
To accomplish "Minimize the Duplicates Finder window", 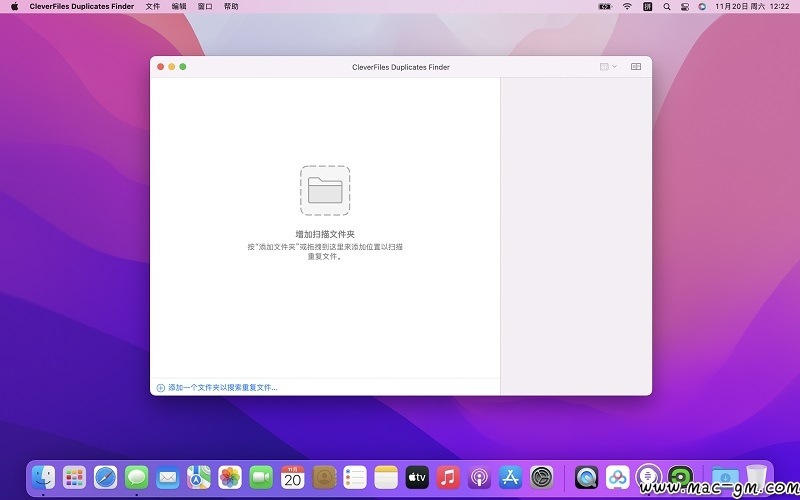I will [171, 67].
